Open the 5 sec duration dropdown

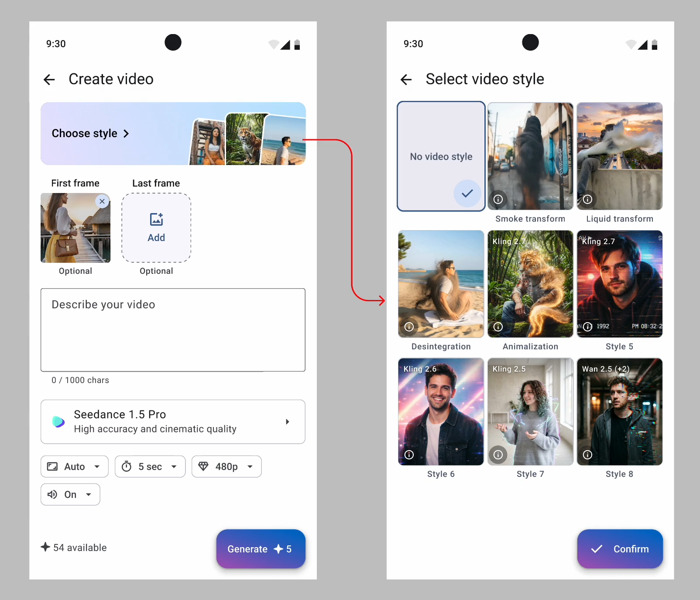tap(150, 467)
